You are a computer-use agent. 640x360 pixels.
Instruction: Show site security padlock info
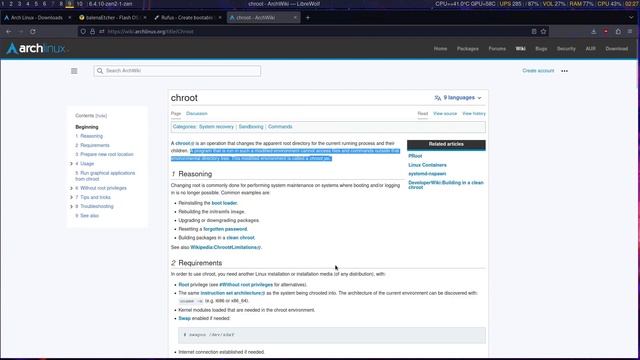(93, 31)
